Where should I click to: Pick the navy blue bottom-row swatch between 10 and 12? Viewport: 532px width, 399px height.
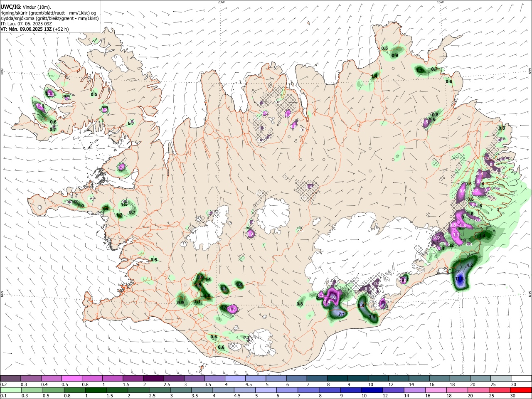(x=371, y=390)
